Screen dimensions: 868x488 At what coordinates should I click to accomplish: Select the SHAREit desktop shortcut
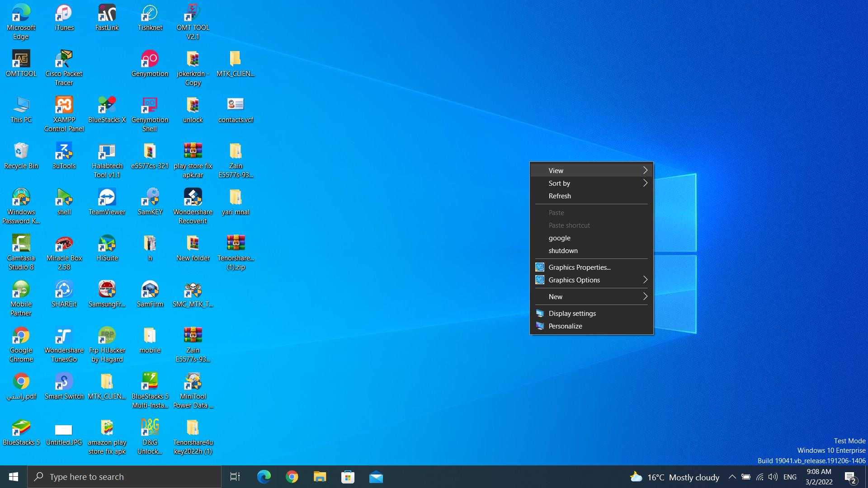[64, 290]
